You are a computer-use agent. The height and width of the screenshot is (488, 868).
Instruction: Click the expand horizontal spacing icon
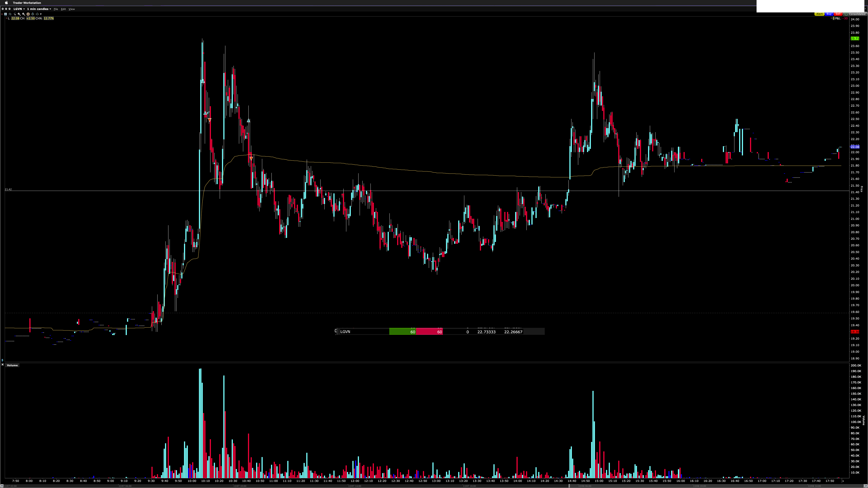tap(33, 14)
